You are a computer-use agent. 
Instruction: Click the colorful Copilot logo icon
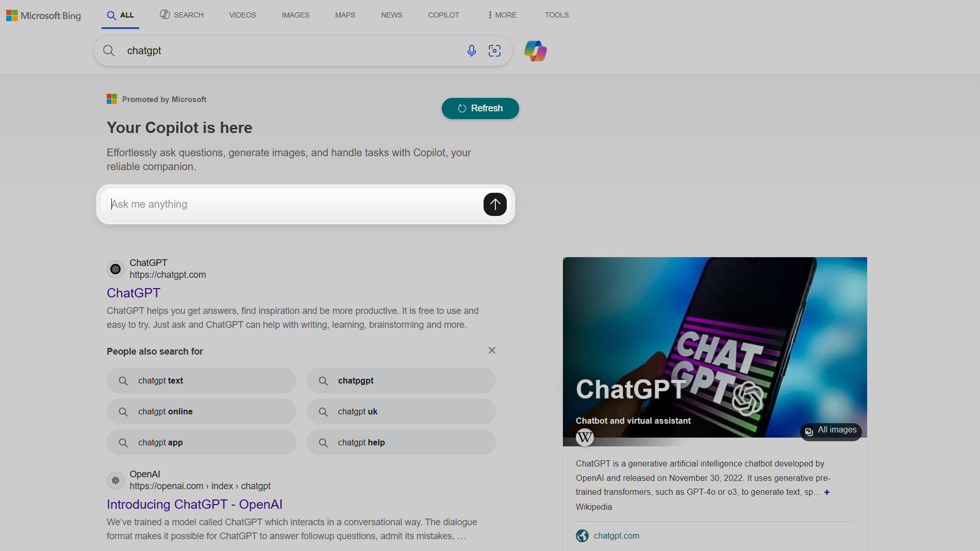pyautogui.click(x=535, y=51)
